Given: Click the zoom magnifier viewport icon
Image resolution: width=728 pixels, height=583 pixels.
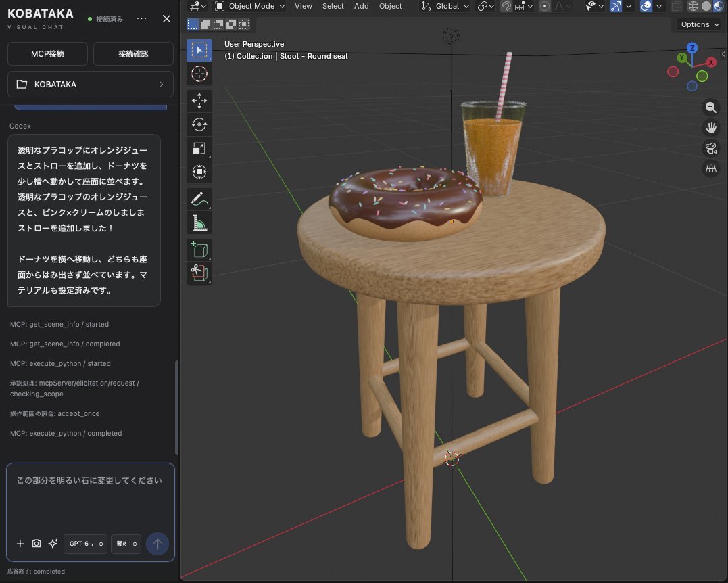Looking at the screenshot, I should [x=711, y=108].
